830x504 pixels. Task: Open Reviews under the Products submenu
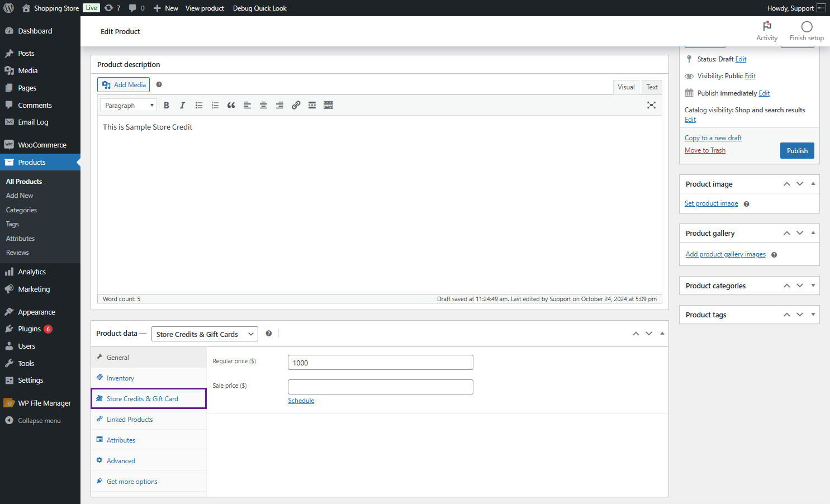pos(17,253)
